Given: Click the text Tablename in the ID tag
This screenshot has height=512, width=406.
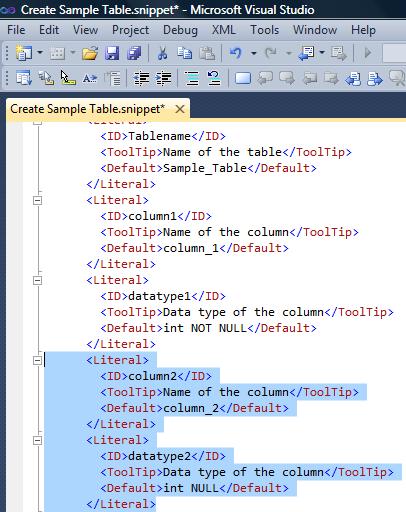Looking at the screenshot, I should point(159,136).
